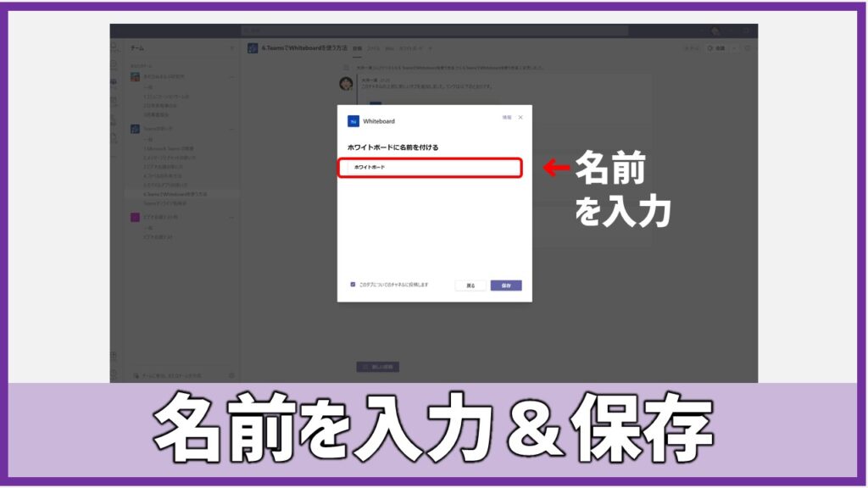868x488 pixels.
Task: Click the search bar at top
Action: tap(434, 30)
